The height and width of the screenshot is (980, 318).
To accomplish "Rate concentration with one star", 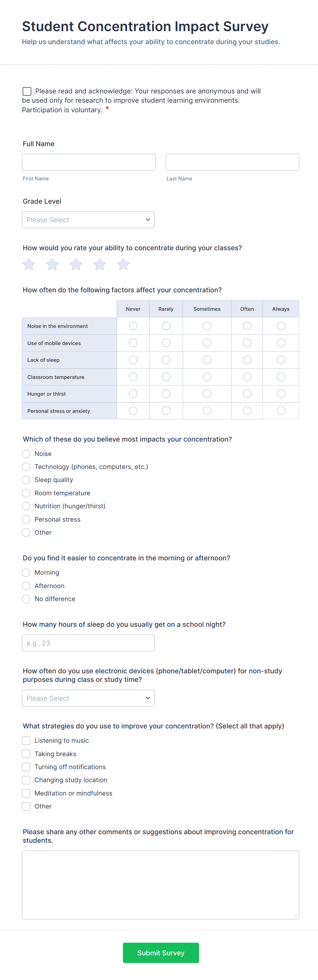I will [x=28, y=264].
